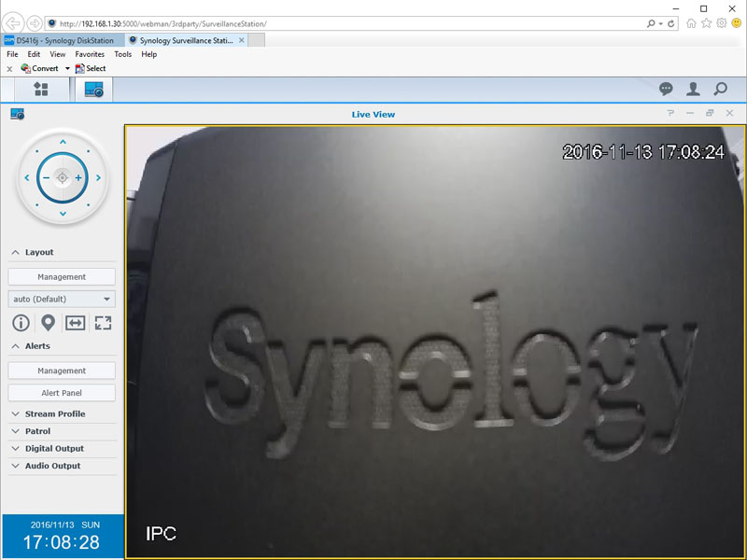This screenshot has width=747, height=560.
Task: Click the Surveillance Station taskbar icon
Action: tap(93, 89)
